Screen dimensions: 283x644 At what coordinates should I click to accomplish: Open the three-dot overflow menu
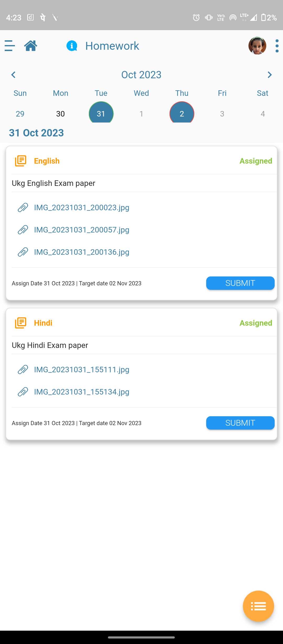click(x=277, y=46)
